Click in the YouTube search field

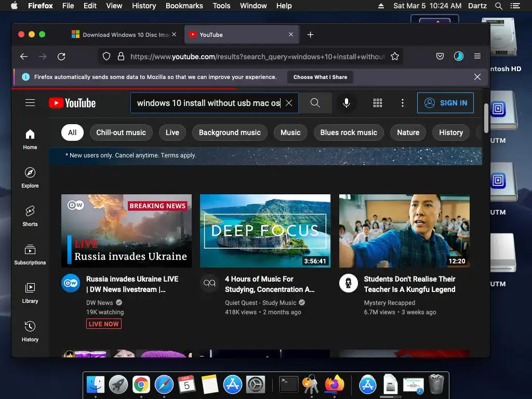pyautogui.click(x=208, y=103)
